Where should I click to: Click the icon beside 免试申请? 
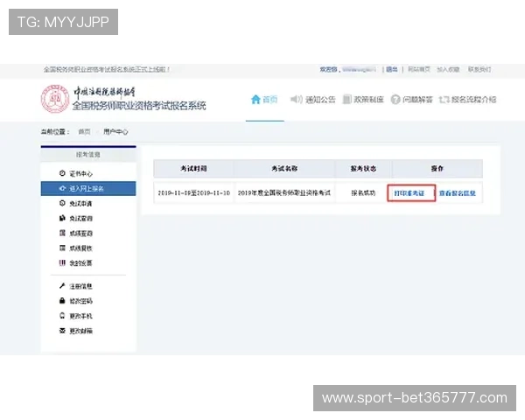62,203
